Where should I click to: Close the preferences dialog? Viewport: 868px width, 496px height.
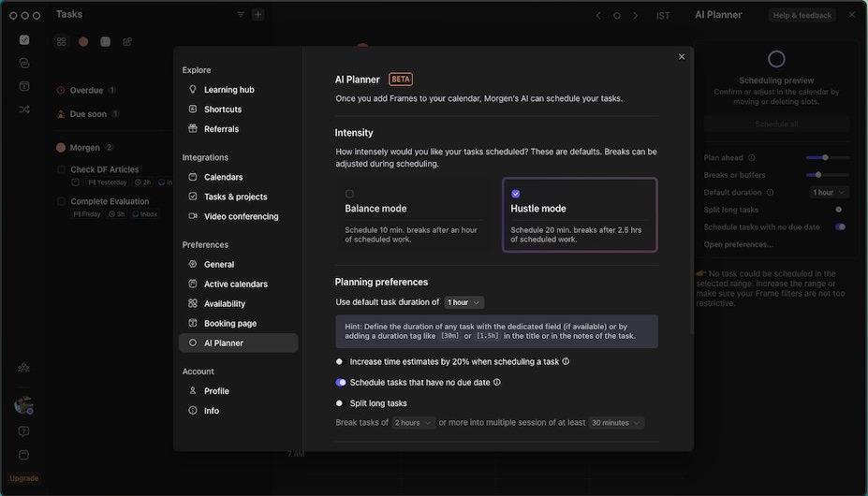click(x=682, y=57)
